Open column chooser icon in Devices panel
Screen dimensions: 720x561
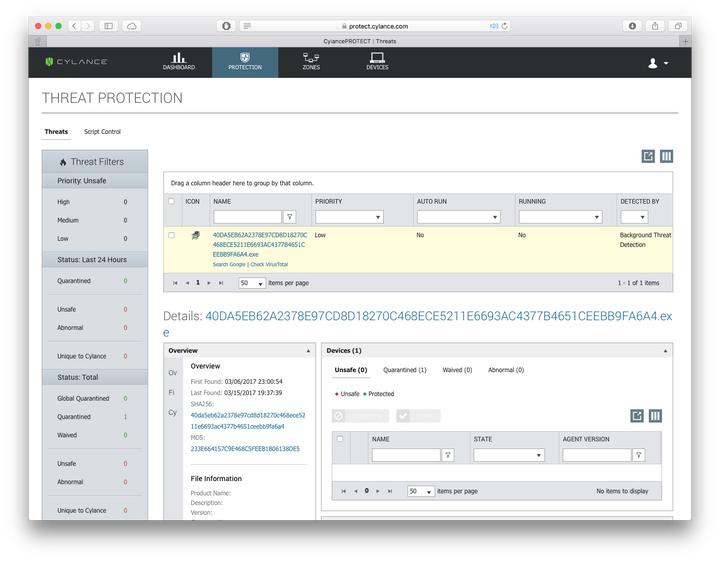coord(655,416)
